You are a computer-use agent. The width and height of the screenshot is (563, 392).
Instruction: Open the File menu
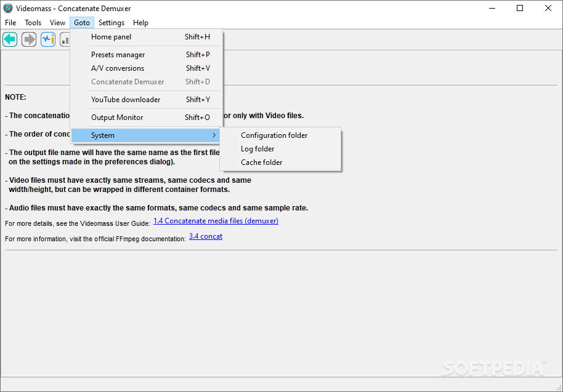[x=10, y=23]
